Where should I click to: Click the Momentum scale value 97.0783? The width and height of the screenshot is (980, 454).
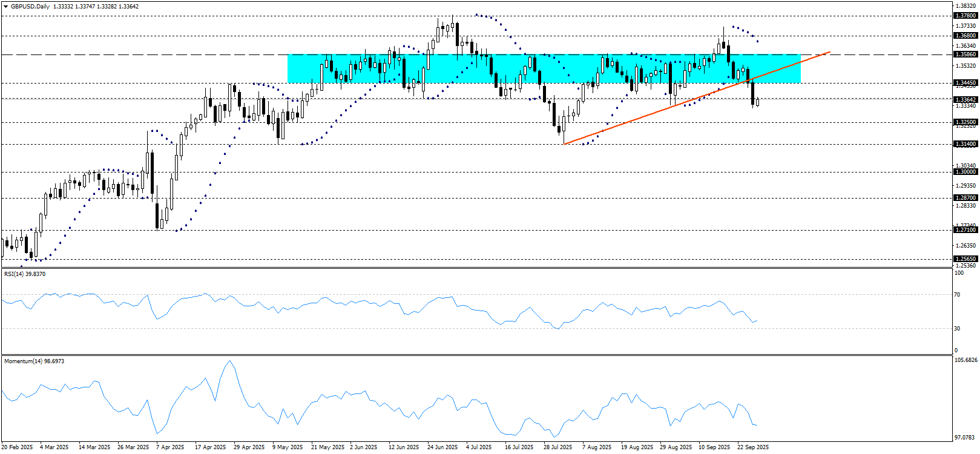coord(965,437)
